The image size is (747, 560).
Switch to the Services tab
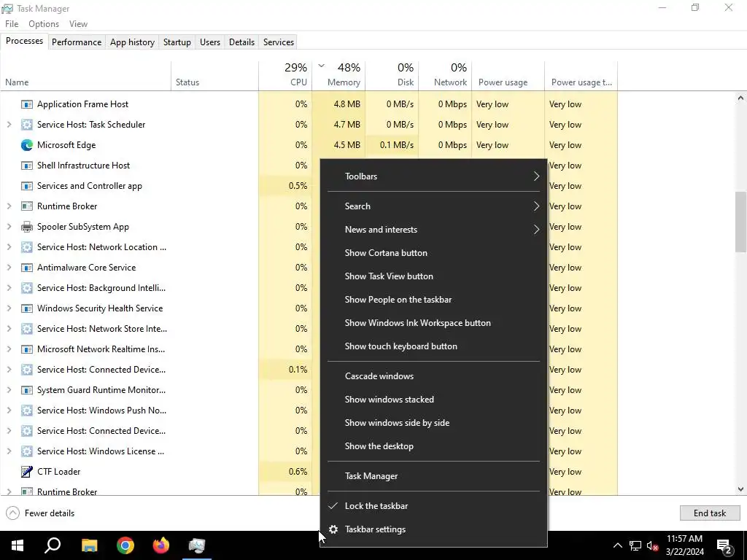[279, 42]
